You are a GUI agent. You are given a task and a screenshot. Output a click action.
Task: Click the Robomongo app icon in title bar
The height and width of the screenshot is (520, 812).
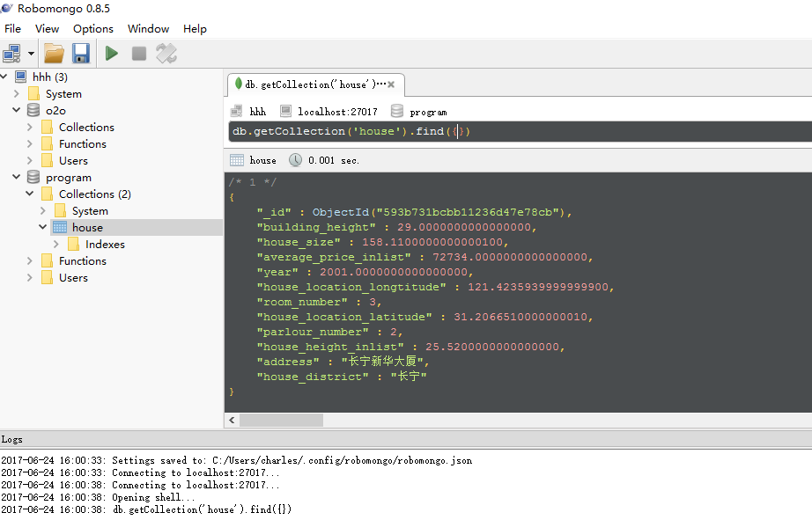pos(6,8)
